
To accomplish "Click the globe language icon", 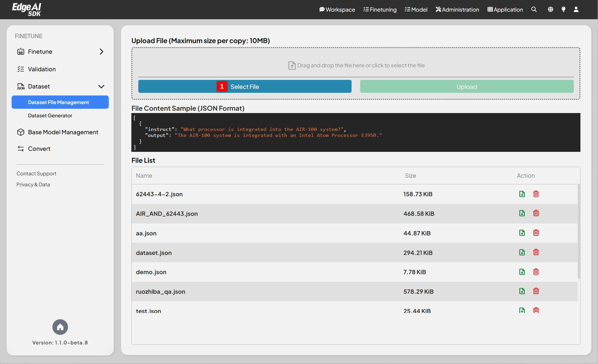I will coord(550,10).
